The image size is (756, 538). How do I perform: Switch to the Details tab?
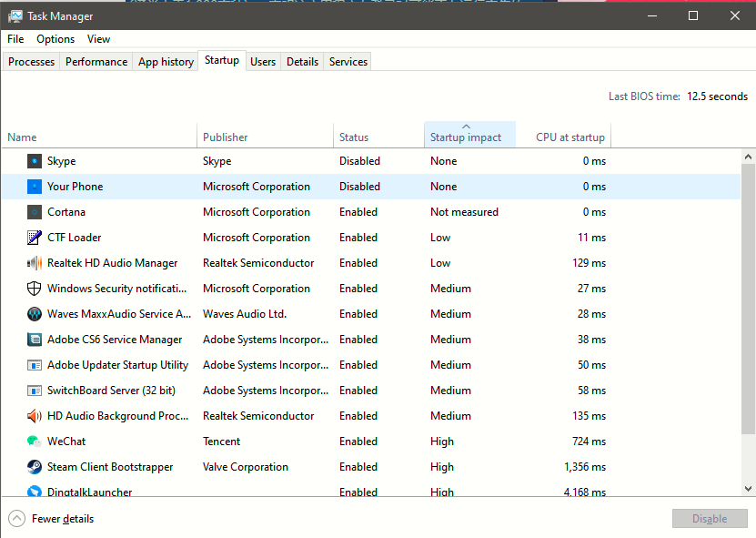tap(302, 62)
